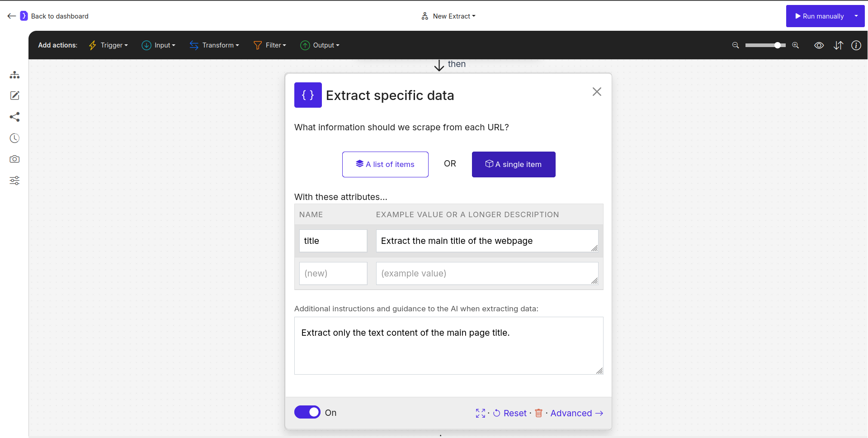Zoom in using the magnifier plus icon
Viewport: 868px width, 438px height.
[795, 45]
